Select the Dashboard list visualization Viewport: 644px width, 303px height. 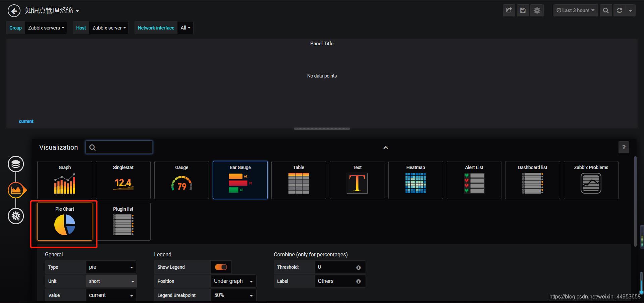(532, 180)
